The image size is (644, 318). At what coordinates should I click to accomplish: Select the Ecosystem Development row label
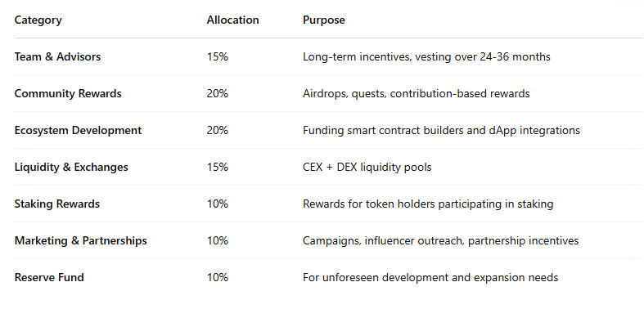(x=78, y=131)
